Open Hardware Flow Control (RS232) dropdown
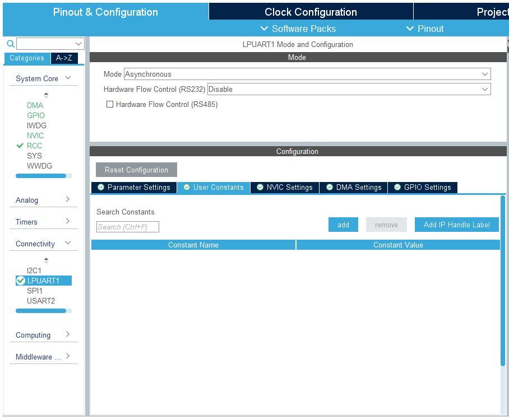This screenshot has height=420, width=509. pos(349,89)
